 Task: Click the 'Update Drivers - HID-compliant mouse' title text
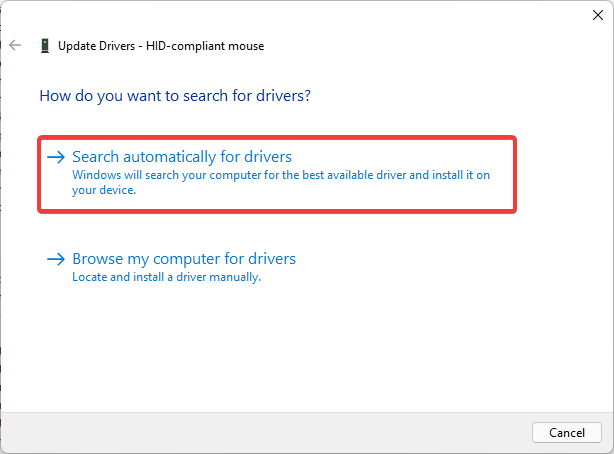point(161,46)
